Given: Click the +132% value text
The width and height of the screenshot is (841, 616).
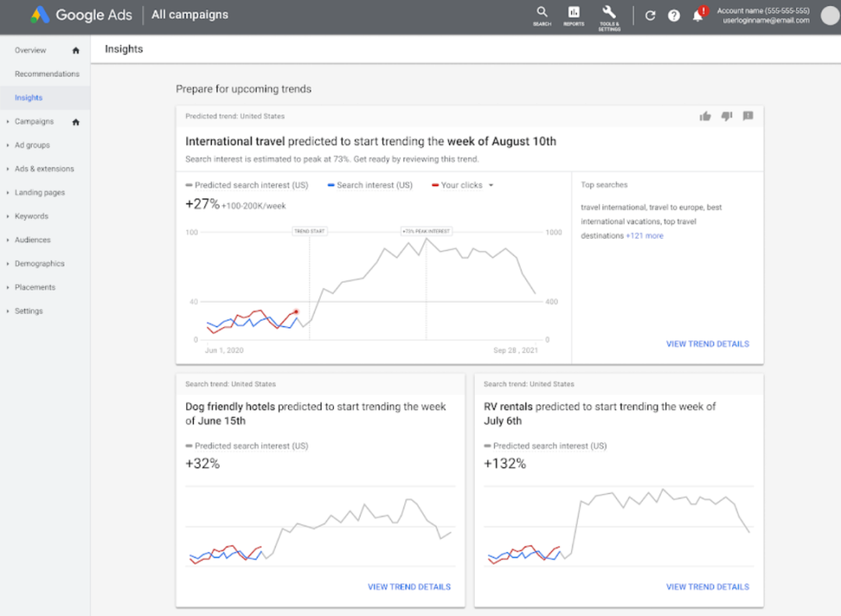Looking at the screenshot, I should pyautogui.click(x=505, y=463).
